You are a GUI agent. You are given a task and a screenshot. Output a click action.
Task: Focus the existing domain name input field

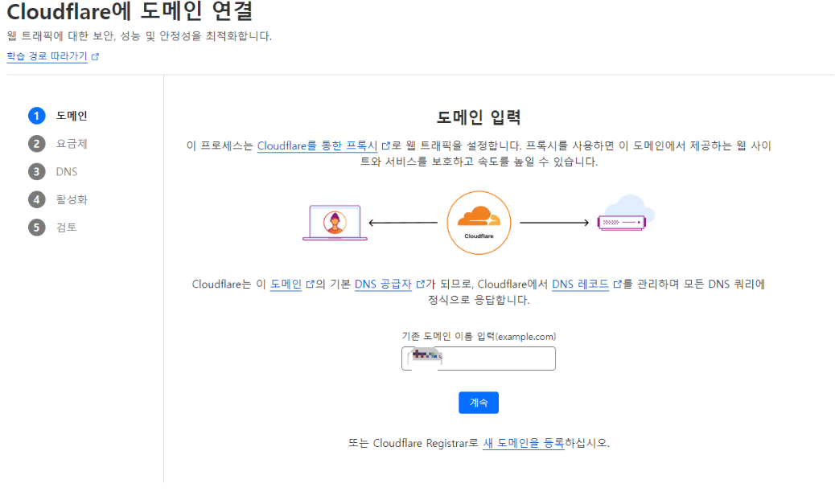(478, 359)
